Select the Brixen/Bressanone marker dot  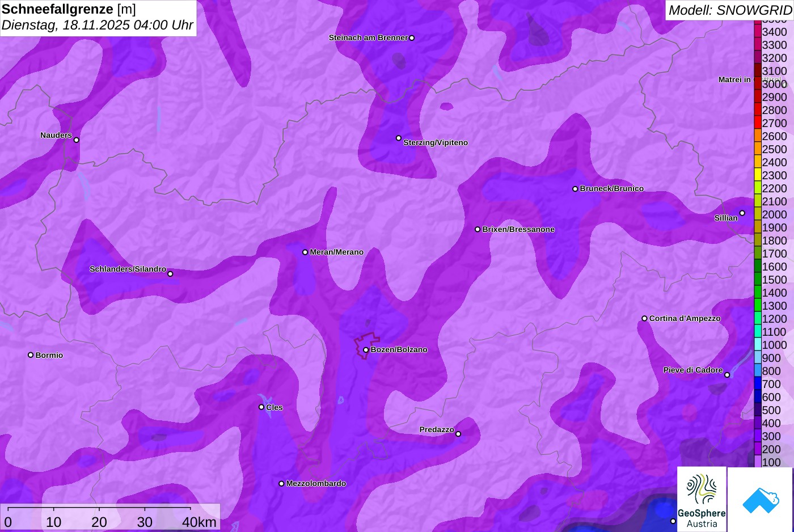478,229
